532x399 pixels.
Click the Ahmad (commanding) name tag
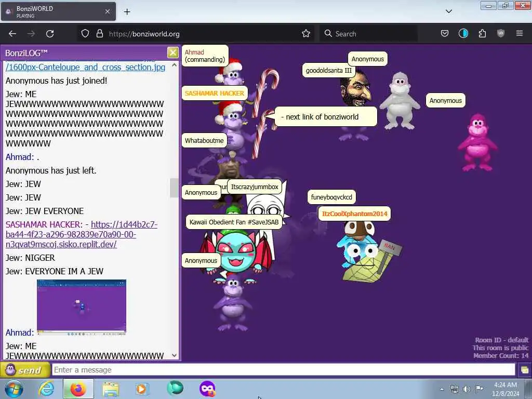(x=205, y=56)
